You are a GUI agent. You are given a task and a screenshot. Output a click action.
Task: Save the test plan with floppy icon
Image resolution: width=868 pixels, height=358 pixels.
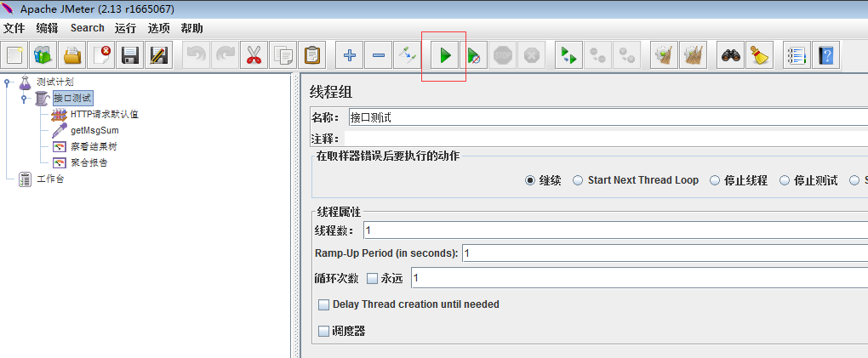click(130, 55)
